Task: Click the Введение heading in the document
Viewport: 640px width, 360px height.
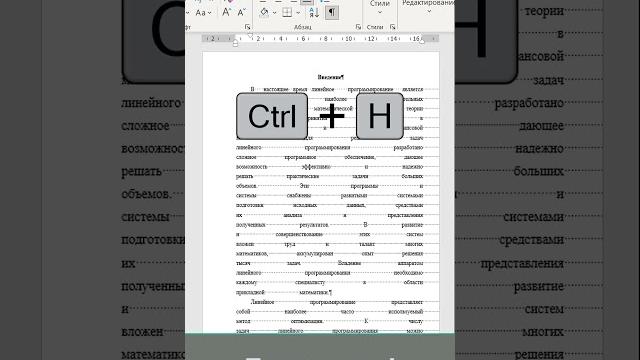Action: (330, 77)
